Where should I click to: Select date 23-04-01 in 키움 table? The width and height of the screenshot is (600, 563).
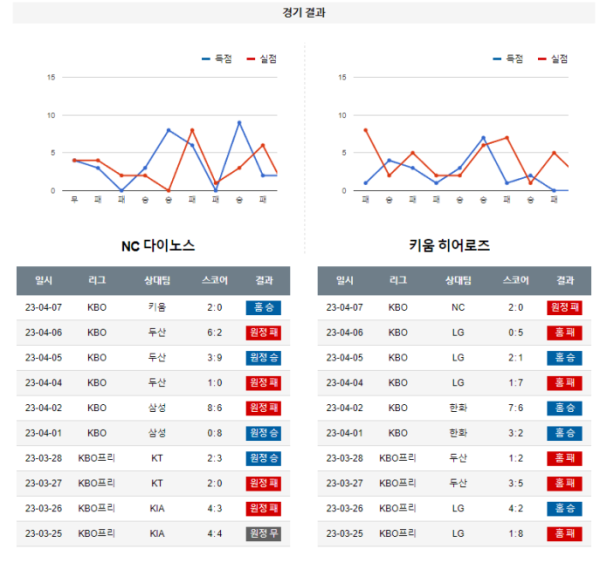[x=345, y=433]
